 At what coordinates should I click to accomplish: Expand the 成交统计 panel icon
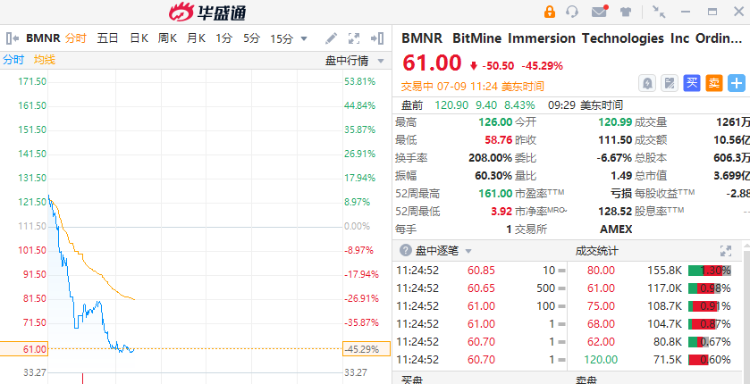[726, 251]
